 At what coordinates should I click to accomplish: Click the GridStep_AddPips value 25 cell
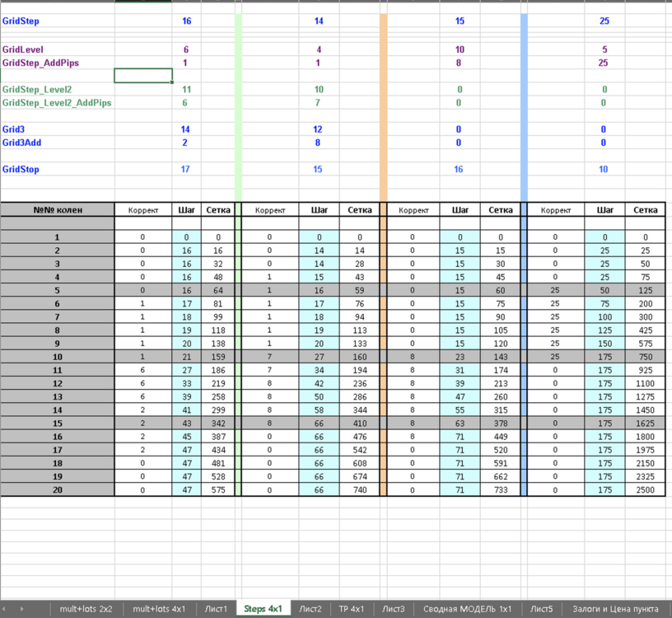(604, 63)
